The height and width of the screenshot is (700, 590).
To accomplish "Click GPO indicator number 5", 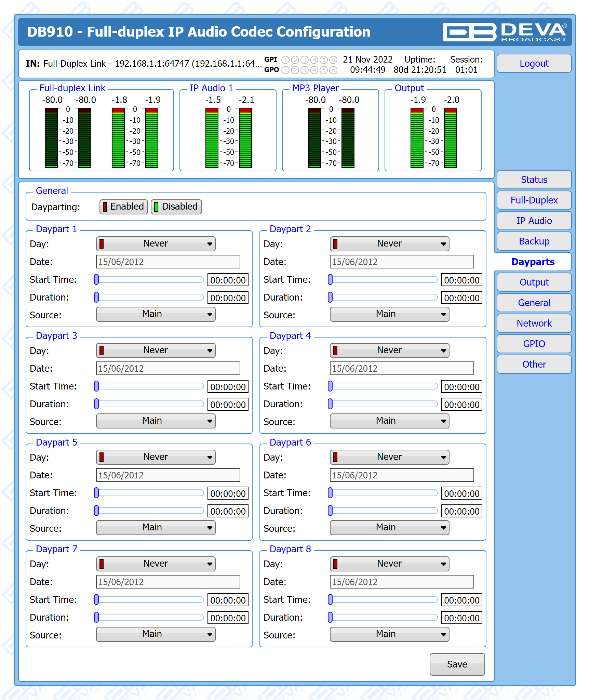I will [x=323, y=70].
